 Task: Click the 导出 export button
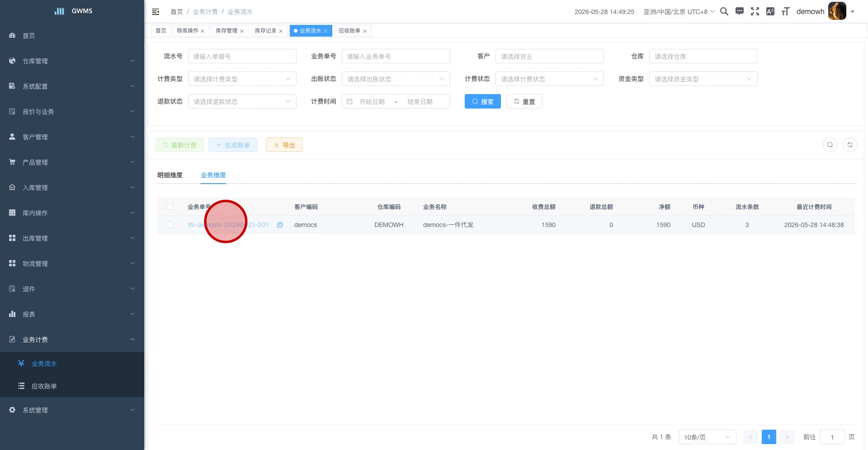click(x=284, y=145)
